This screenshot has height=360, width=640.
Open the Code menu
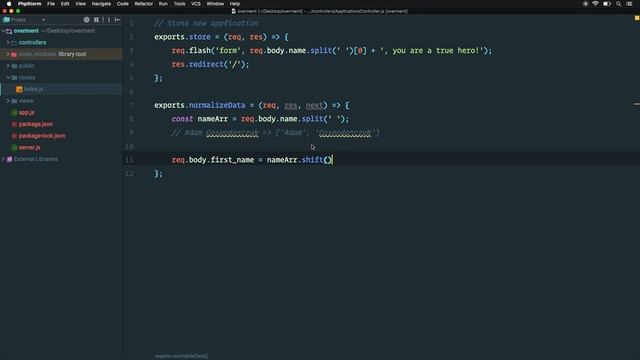click(123, 4)
